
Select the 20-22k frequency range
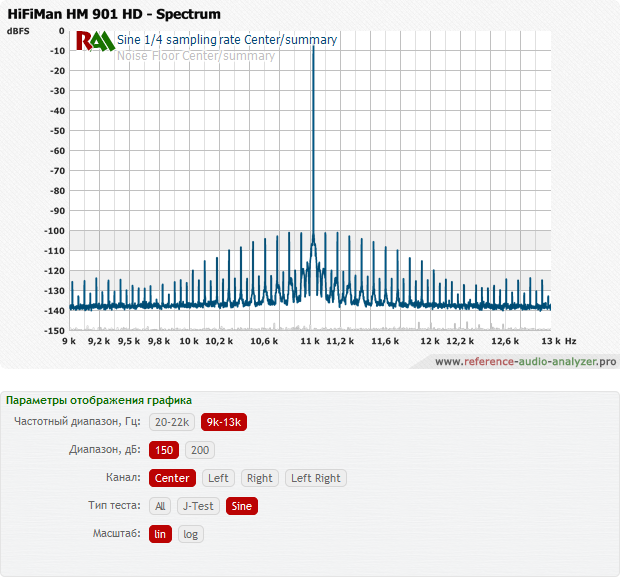tap(172, 422)
